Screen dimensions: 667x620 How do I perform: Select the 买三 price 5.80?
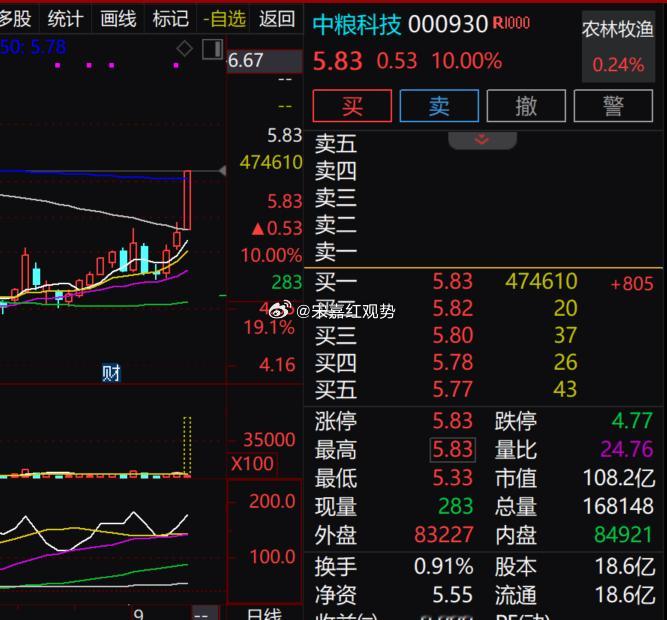453,336
